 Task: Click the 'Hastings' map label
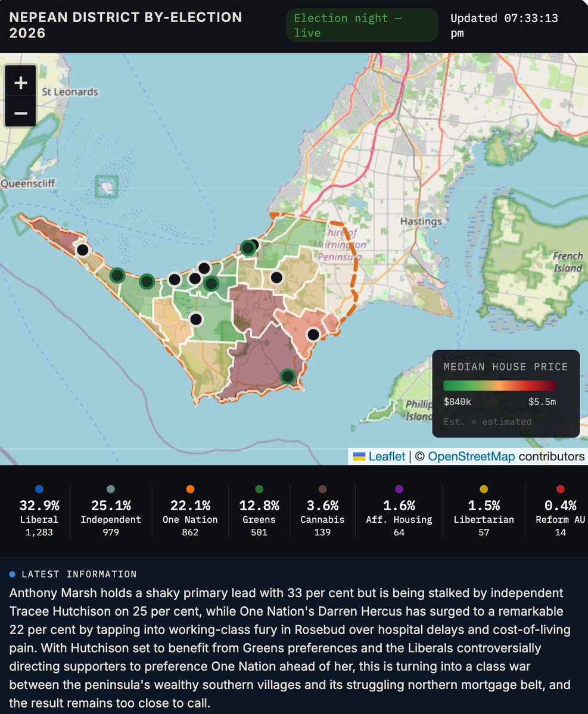coord(421,222)
